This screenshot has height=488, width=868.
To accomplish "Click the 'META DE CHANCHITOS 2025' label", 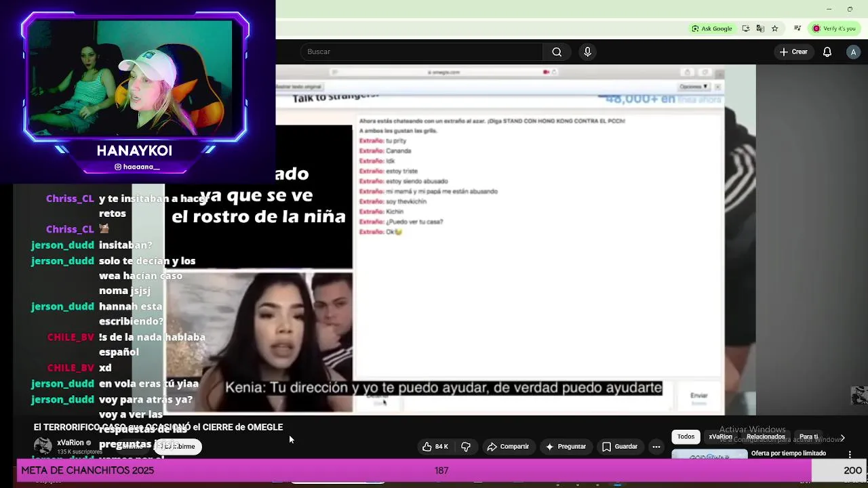I will pos(87,470).
